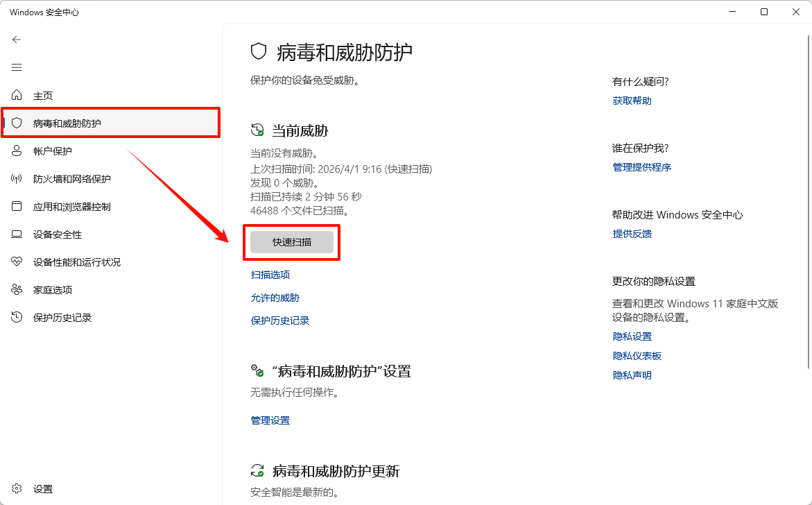
Task: Click the 防火墙和网络保护 icon
Action: click(17, 178)
